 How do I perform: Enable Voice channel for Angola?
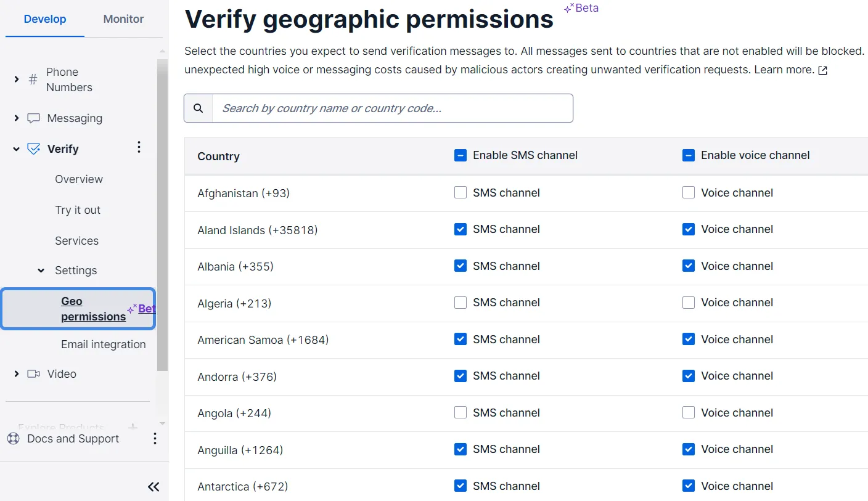coord(689,413)
